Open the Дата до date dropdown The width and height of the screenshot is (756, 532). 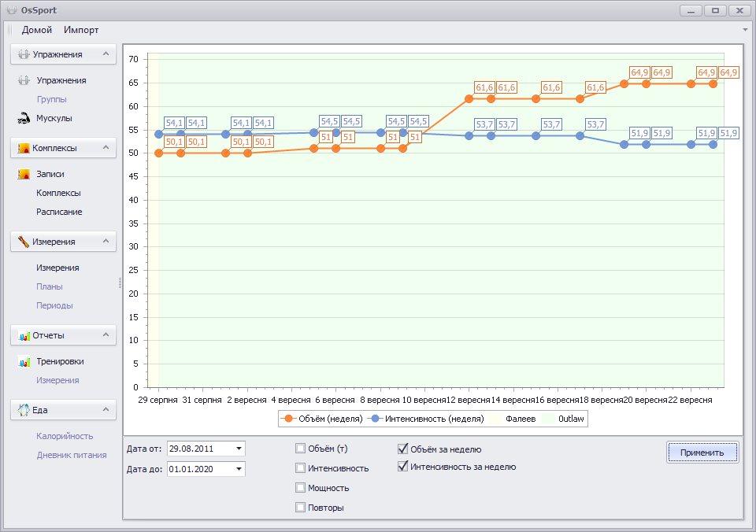[239, 469]
